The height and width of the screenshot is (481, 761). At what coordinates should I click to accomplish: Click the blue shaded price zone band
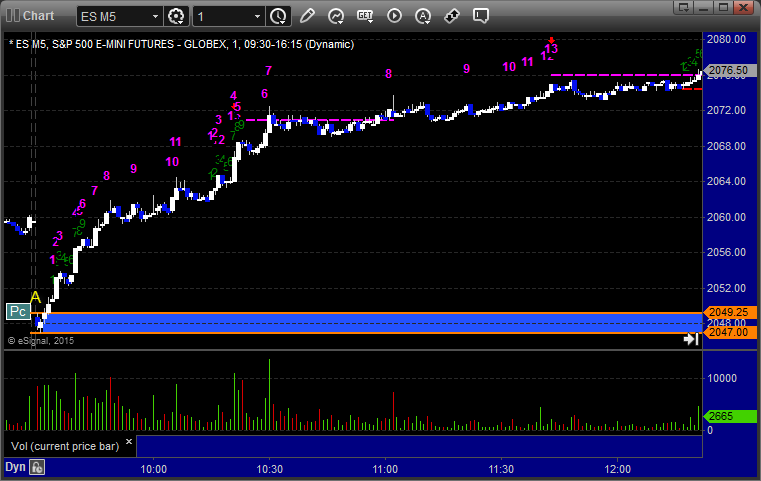pos(370,321)
